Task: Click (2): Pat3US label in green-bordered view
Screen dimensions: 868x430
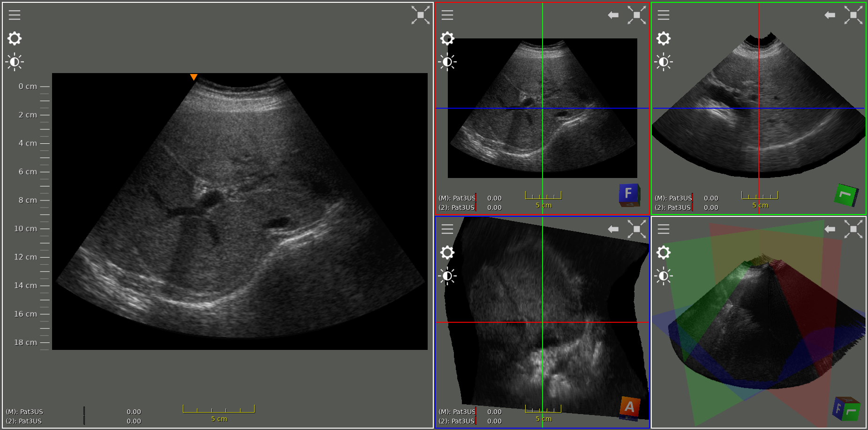Action: [x=672, y=208]
